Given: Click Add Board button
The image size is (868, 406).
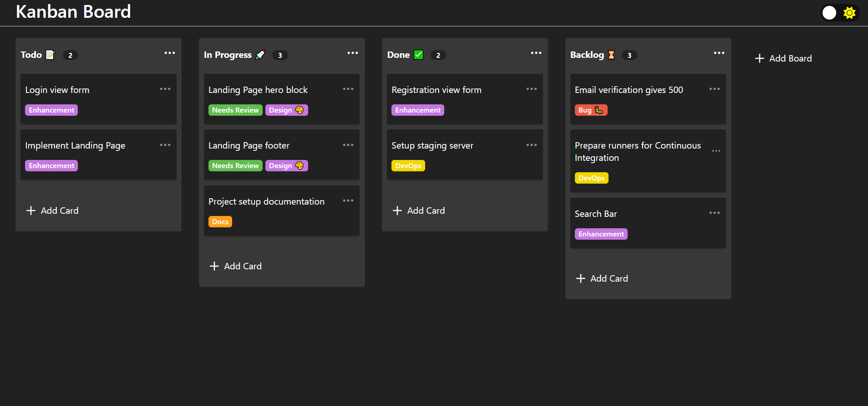Looking at the screenshot, I should click(783, 58).
